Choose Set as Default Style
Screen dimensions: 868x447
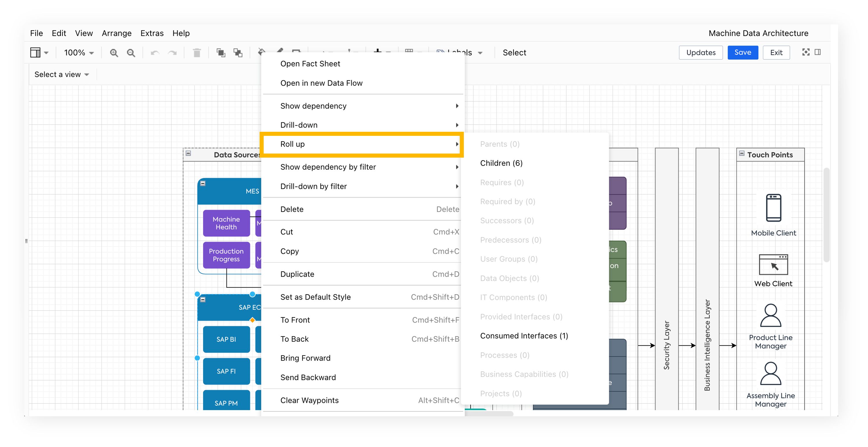(x=363, y=297)
